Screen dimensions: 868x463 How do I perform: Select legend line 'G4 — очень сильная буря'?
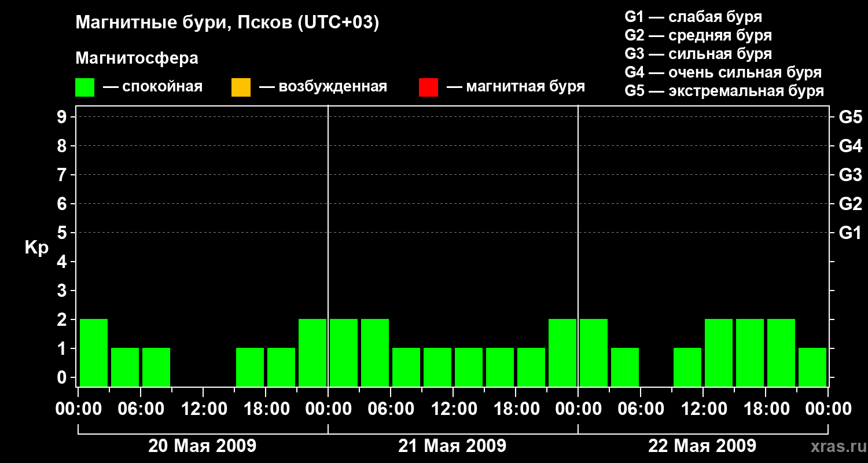(x=723, y=72)
